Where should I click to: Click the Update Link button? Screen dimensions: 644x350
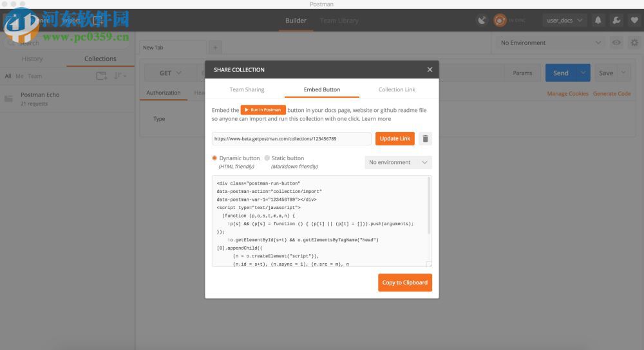coord(395,139)
